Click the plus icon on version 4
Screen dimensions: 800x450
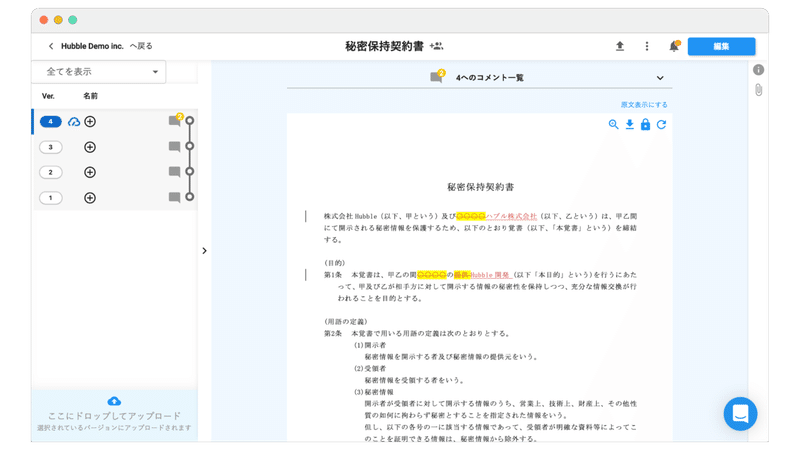[90, 121]
